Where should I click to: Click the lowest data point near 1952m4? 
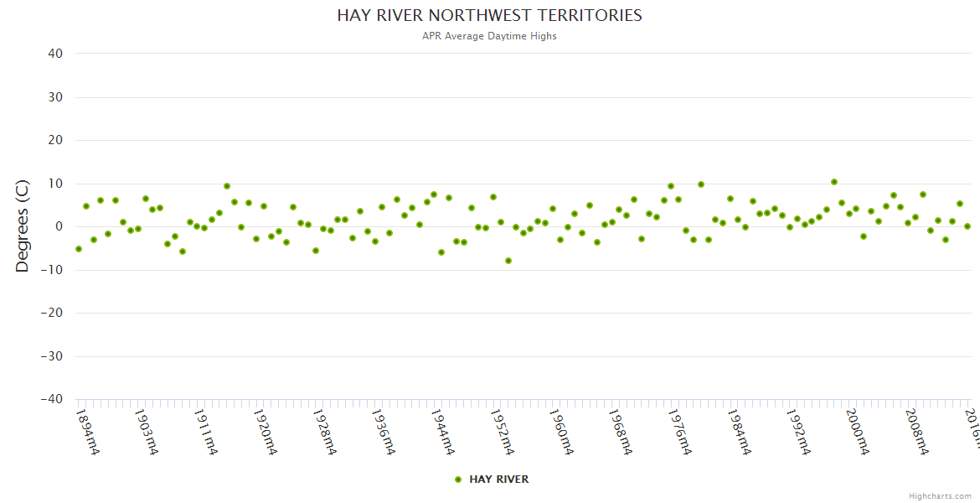click(x=508, y=261)
